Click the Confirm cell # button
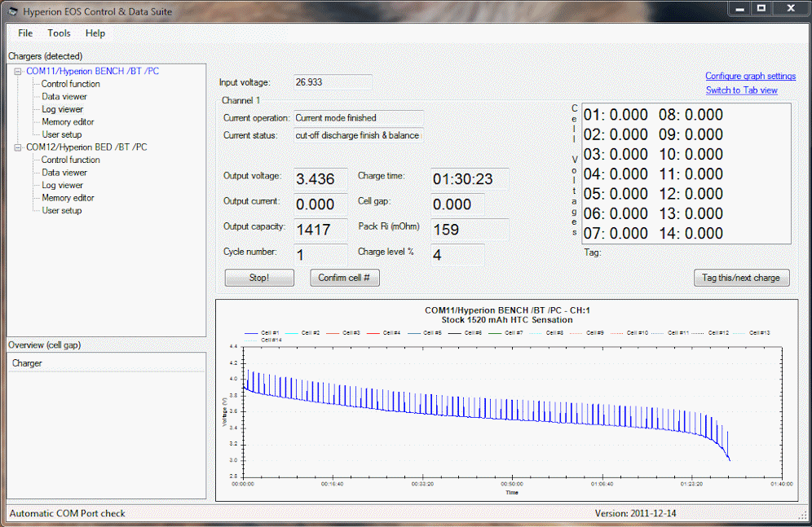The height and width of the screenshot is (527, 812). click(x=344, y=278)
